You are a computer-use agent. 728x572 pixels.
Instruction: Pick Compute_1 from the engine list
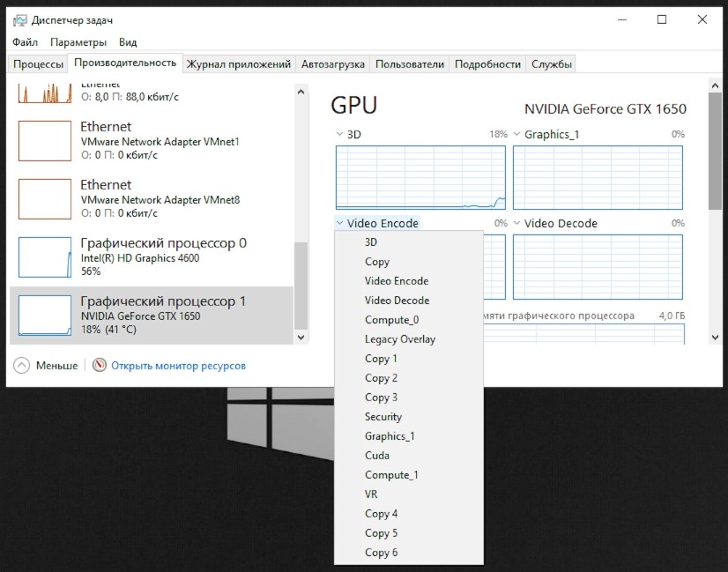pos(409,475)
